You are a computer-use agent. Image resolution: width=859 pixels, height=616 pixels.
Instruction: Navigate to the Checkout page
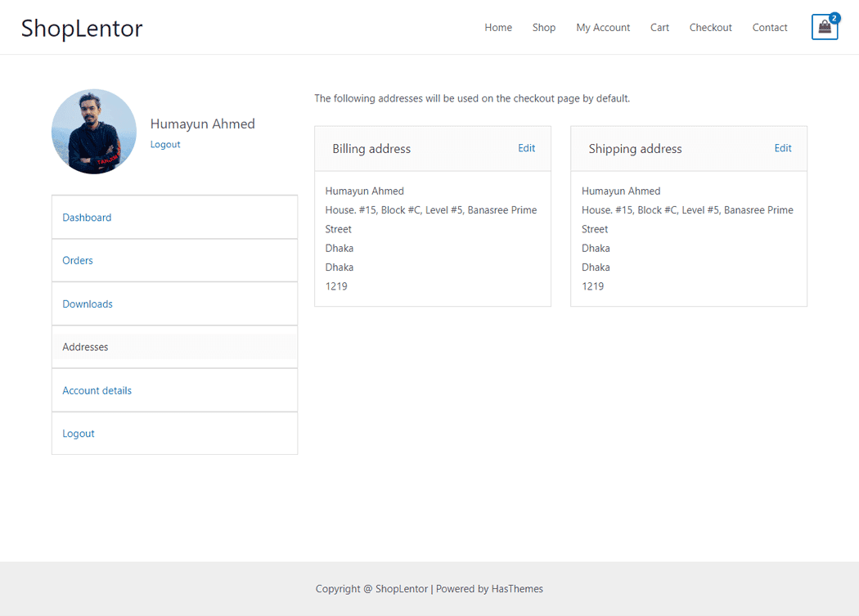710,28
